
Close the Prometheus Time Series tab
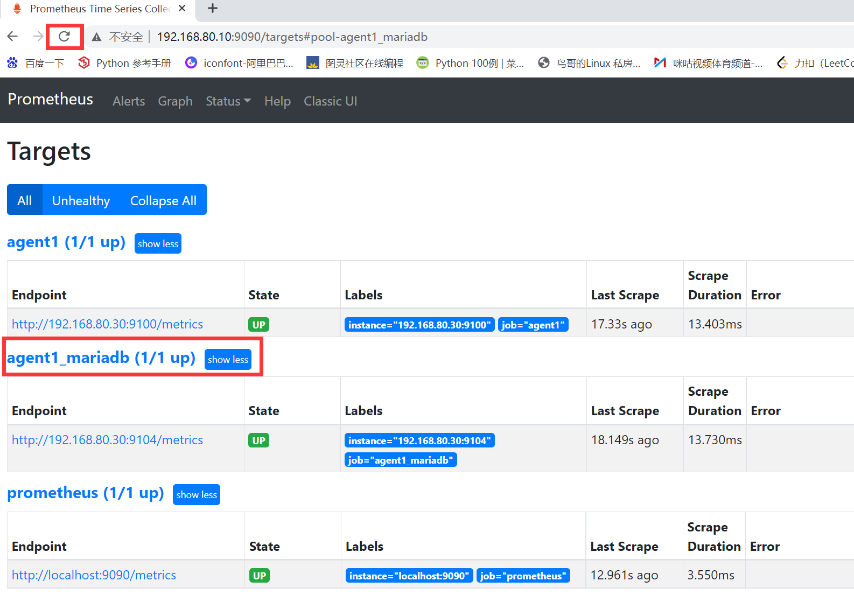182,8
